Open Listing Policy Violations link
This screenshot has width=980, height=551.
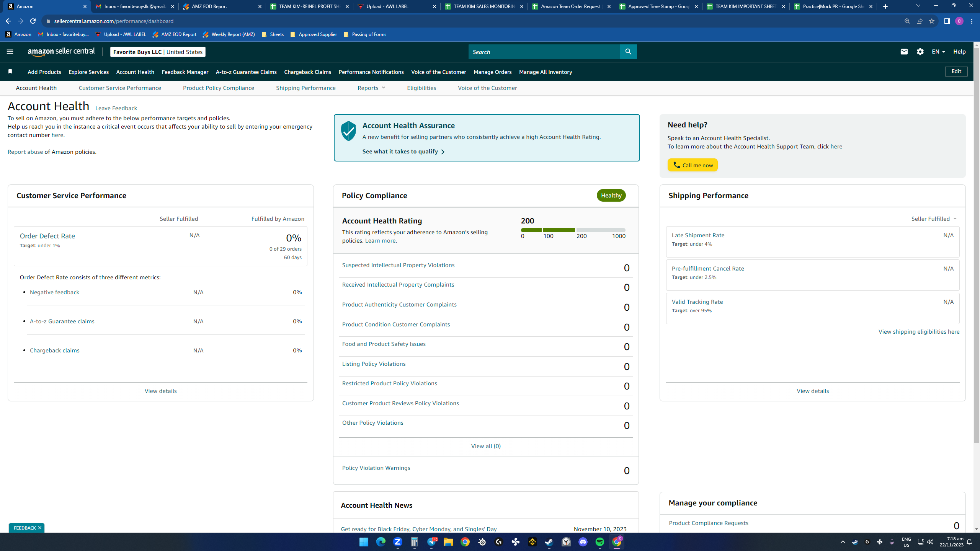click(374, 364)
